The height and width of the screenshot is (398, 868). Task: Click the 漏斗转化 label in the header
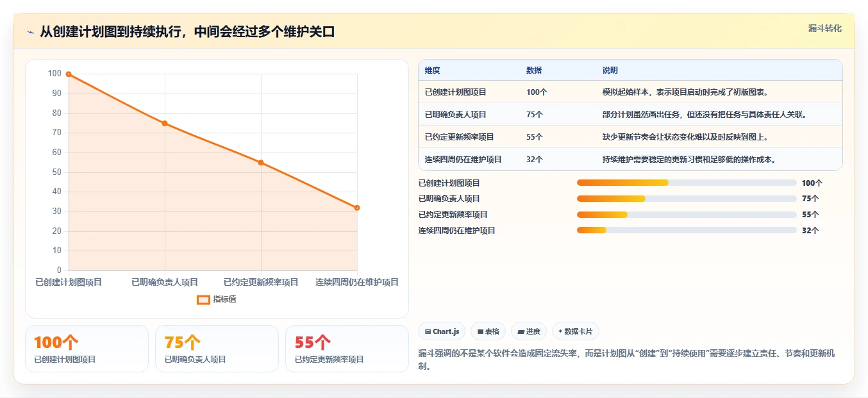(x=824, y=29)
